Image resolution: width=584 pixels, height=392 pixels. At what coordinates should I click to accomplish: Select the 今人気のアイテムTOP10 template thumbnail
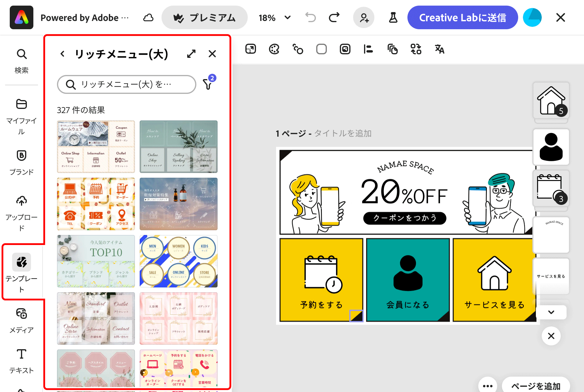tap(96, 261)
